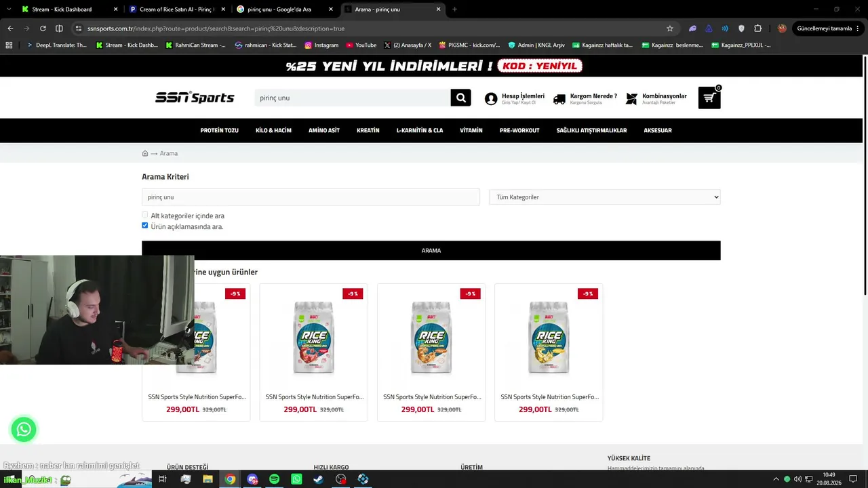Open the second Rice King product image
This screenshot has height=488, width=868.
pos(313,337)
